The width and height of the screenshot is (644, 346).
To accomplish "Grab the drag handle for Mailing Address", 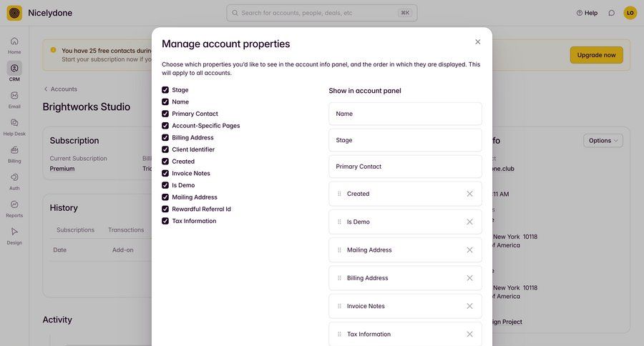I will click(339, 250).
